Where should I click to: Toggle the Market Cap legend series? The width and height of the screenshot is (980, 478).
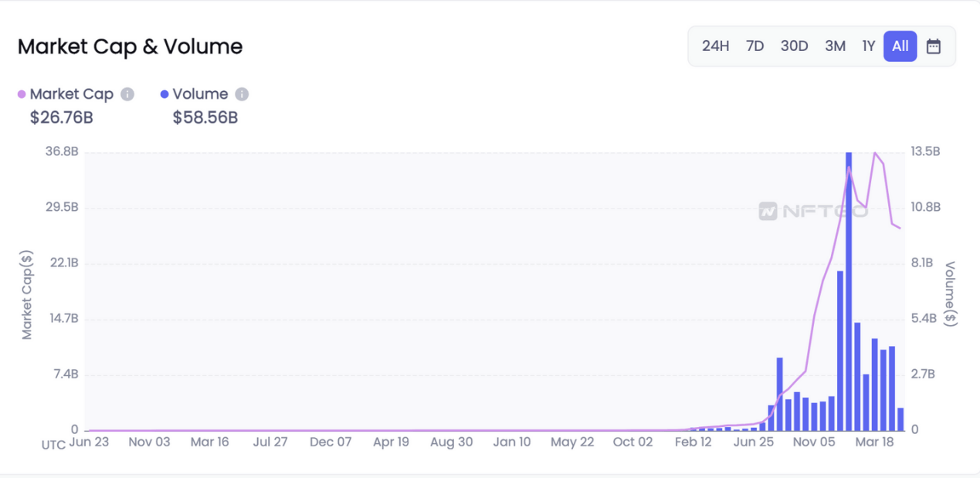click(71, 94)
